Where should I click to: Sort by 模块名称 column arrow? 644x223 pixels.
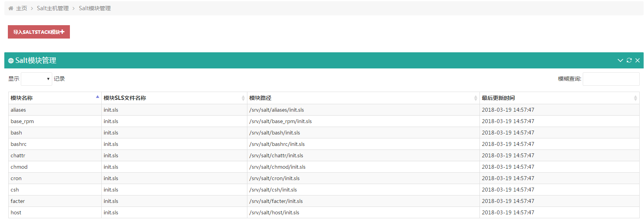coord(97,97)
